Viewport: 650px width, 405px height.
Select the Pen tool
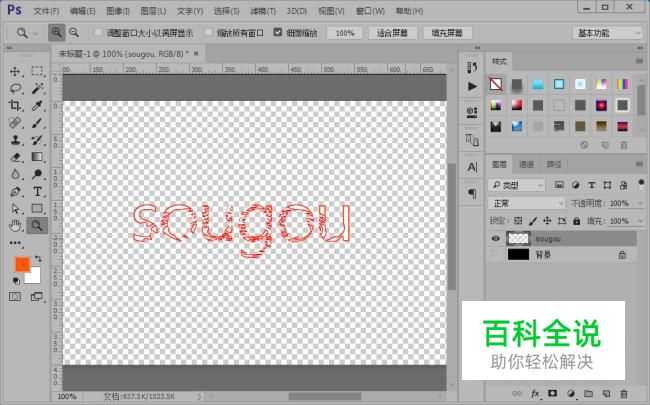(x=15, y=192)
